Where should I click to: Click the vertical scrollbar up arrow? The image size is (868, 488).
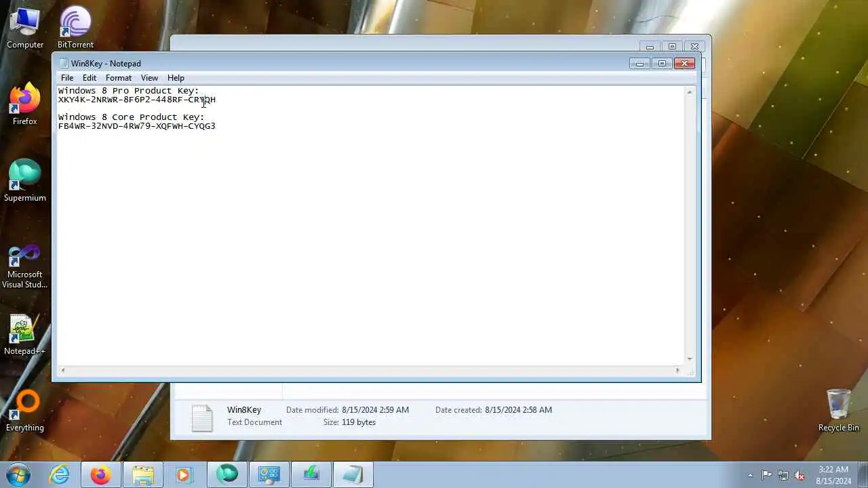coord(690,91)
